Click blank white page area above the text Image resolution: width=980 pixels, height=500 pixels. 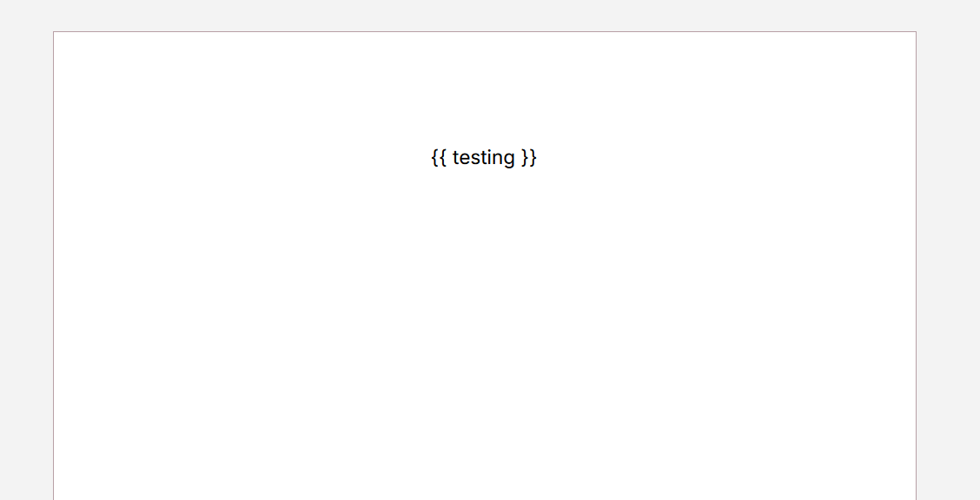coord(484,88)
